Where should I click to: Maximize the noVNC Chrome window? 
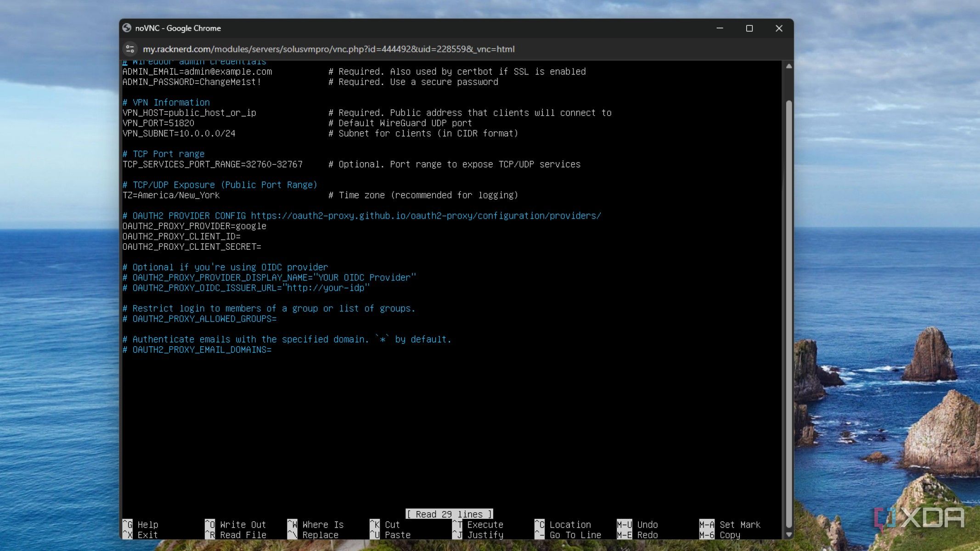click(x=749, y=28)
